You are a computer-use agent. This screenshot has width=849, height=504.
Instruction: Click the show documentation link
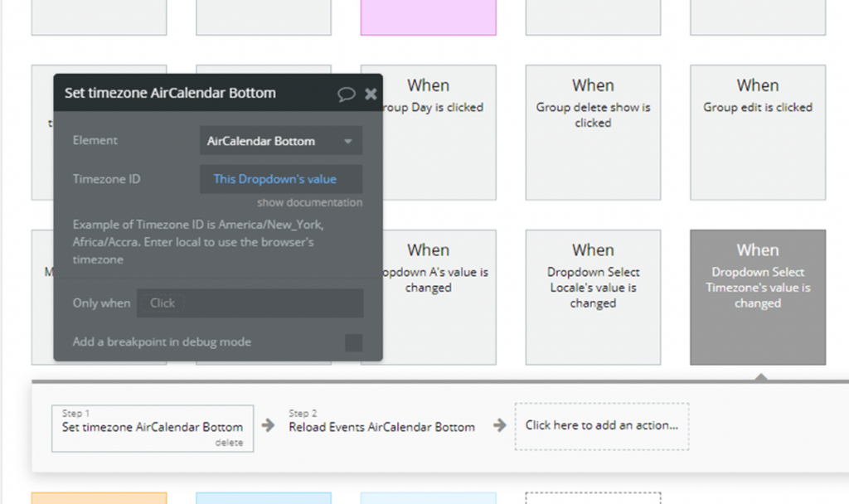(x=309, y=202)
